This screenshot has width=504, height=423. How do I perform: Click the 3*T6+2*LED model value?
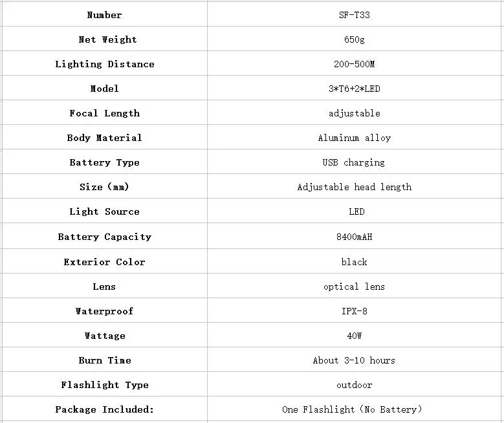click(x=354, y=89)
